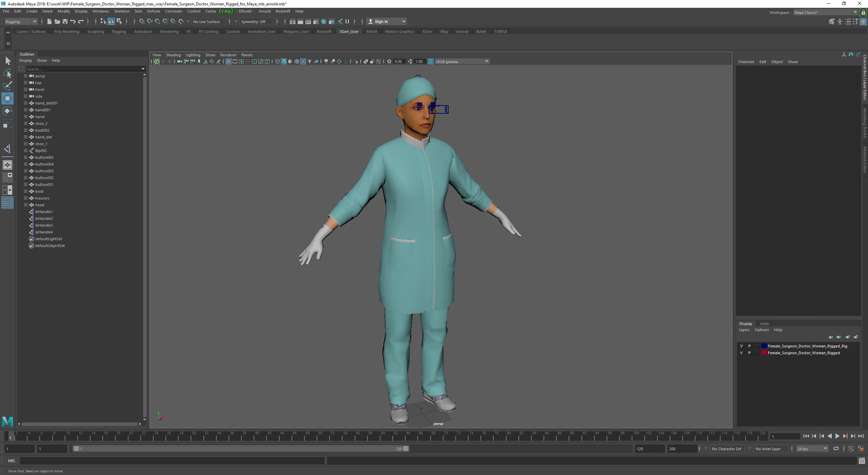The width and height of the screenshot is (868, 475).
Task: Open the Workspace Maya Classic dropdown
Action: 826,13
